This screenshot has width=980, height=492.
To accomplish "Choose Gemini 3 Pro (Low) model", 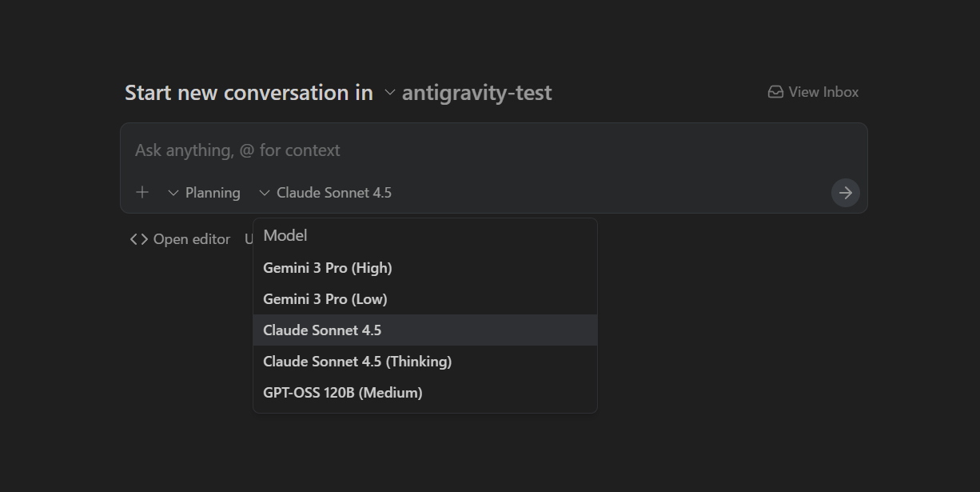I will [325, 299].
